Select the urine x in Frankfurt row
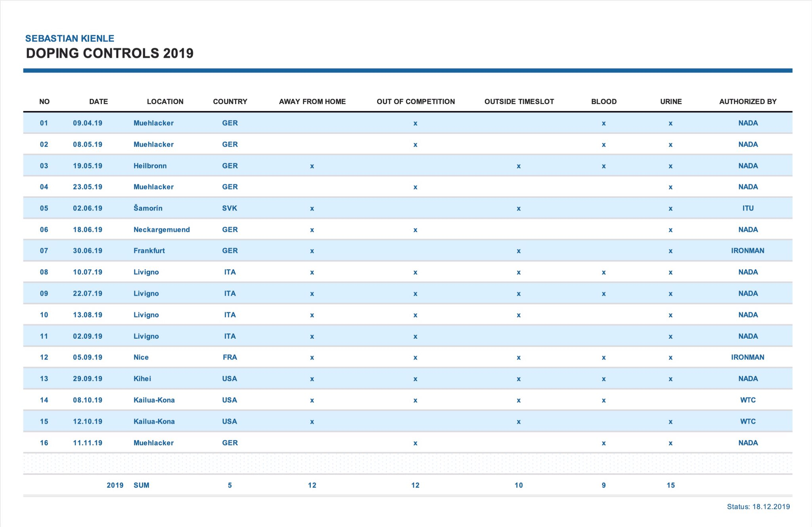 (670, 251)
